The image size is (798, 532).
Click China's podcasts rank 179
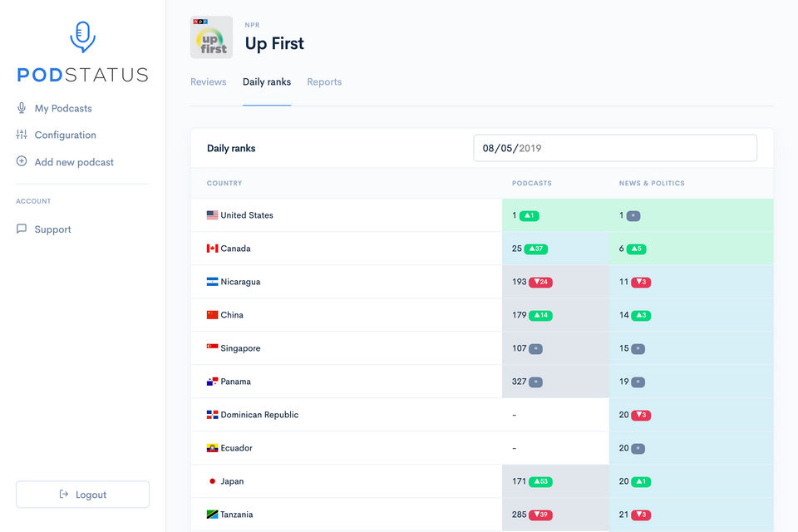519,314
